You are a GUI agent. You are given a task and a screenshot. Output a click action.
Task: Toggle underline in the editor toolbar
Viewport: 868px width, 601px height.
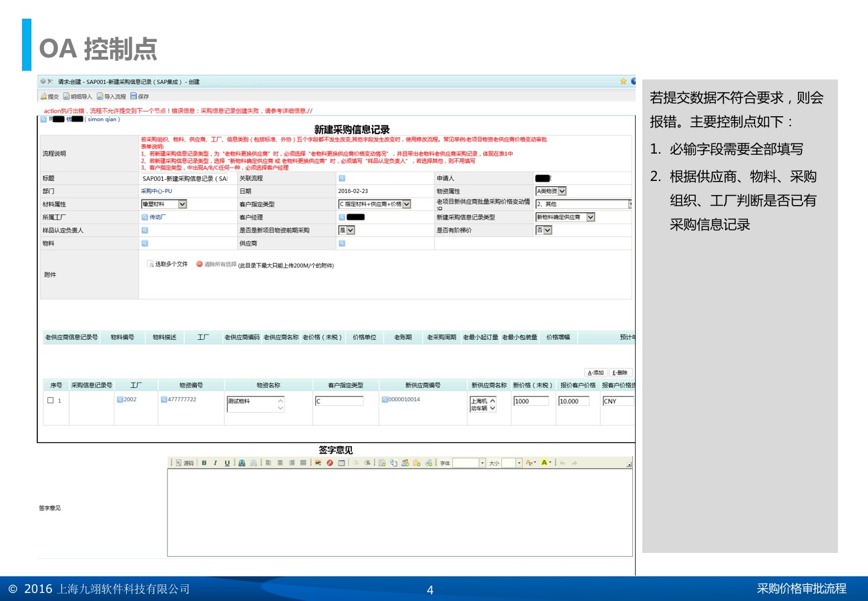coord(227,463)
